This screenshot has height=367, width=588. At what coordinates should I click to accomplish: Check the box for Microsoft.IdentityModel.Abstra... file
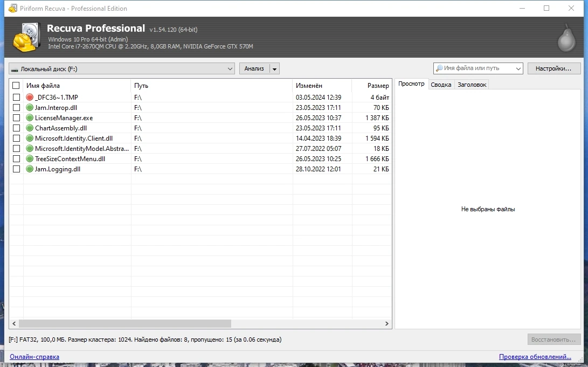[x=16, y=148]
